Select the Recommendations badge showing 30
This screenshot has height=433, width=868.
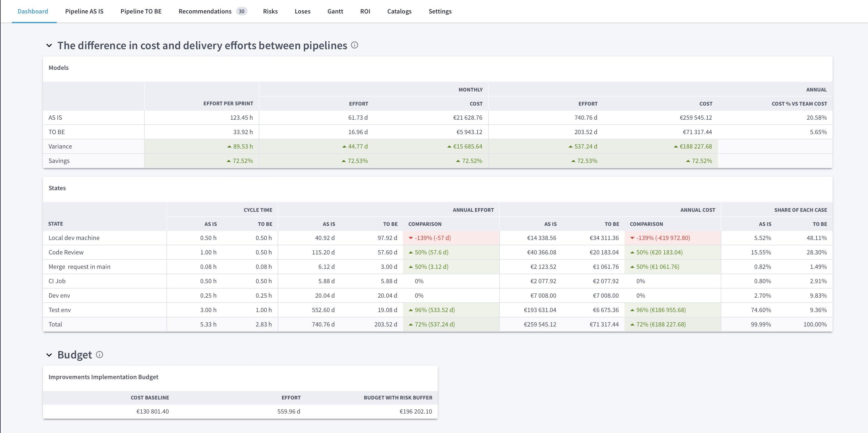[241, 11]
